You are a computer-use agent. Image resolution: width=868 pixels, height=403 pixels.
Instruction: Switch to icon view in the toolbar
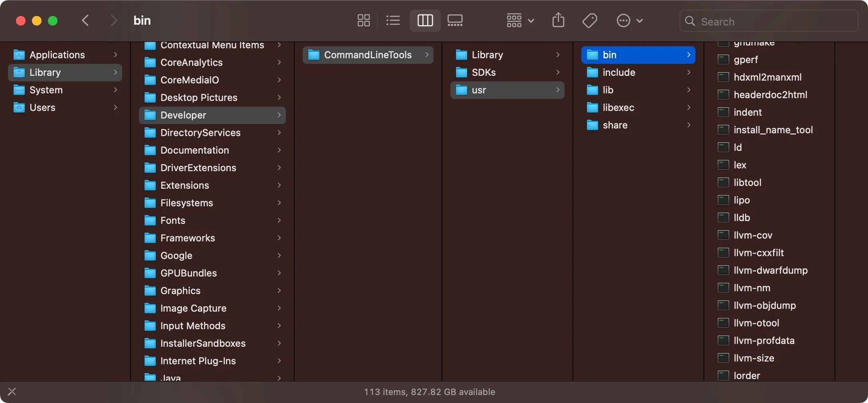[363, 20]
